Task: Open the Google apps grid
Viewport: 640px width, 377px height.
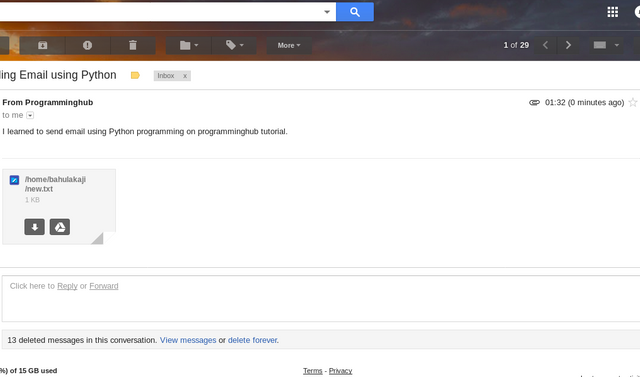Action: tap(612, 12)
